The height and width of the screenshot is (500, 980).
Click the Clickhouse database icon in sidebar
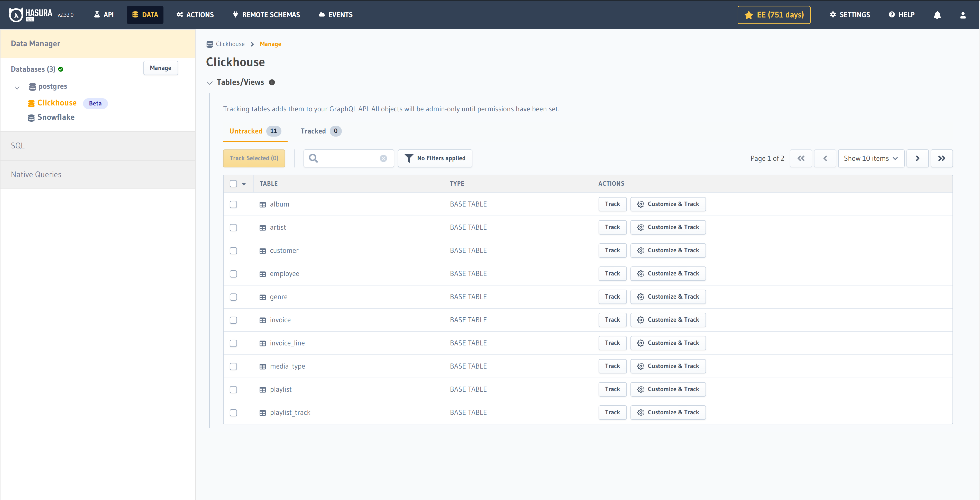coord(31,103)
